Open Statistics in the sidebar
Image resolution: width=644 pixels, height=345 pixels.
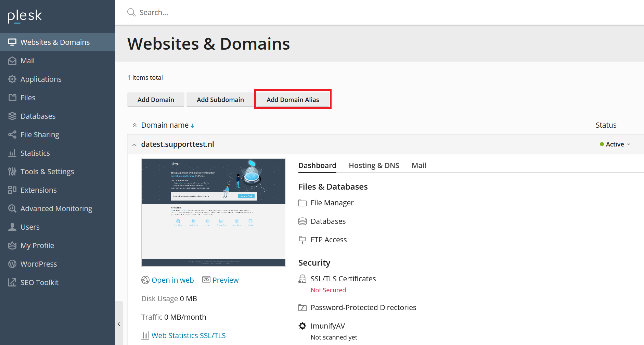point(57,153)
